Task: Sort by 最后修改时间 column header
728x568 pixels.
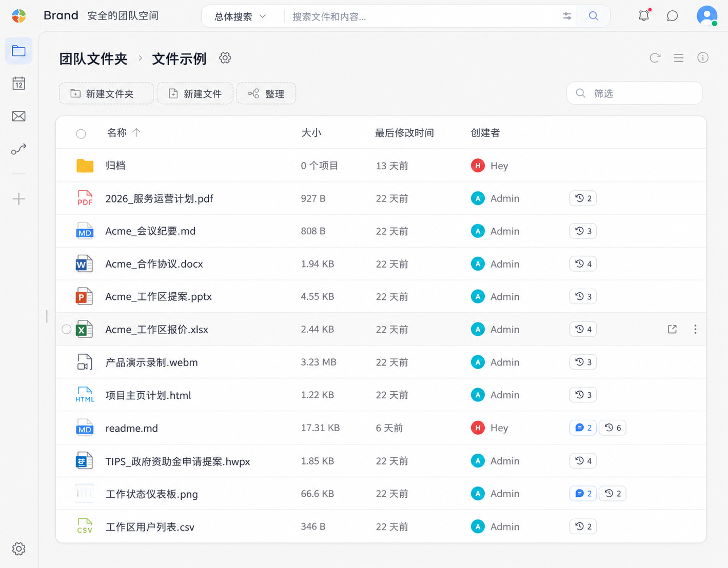Action: click(404, 133)
